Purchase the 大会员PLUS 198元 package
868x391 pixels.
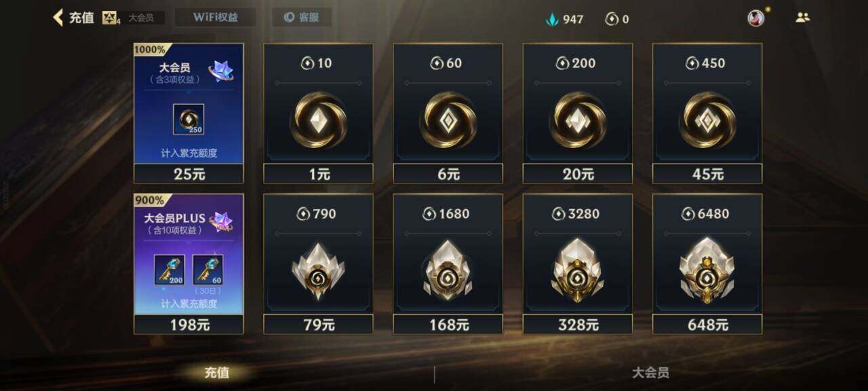pos(189,264)
